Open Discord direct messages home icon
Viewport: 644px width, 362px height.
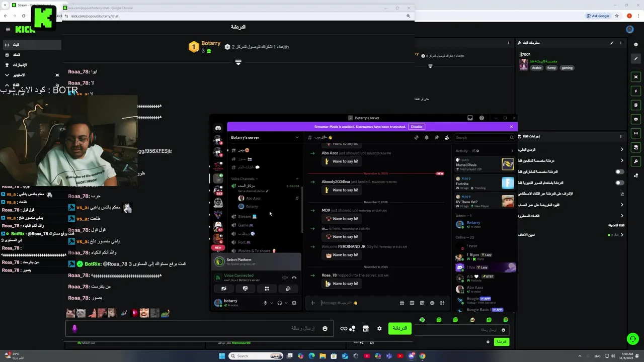click(x=218, y=128)
